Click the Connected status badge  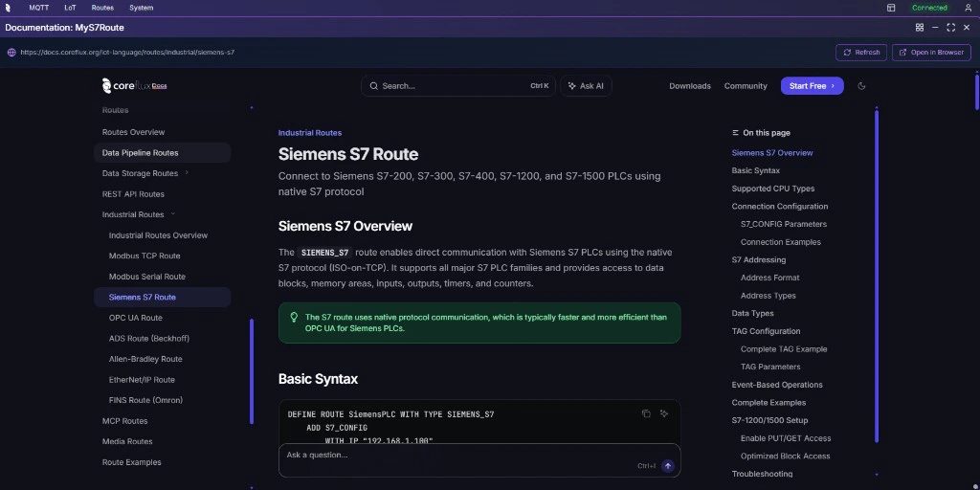[x=929, y=8]
